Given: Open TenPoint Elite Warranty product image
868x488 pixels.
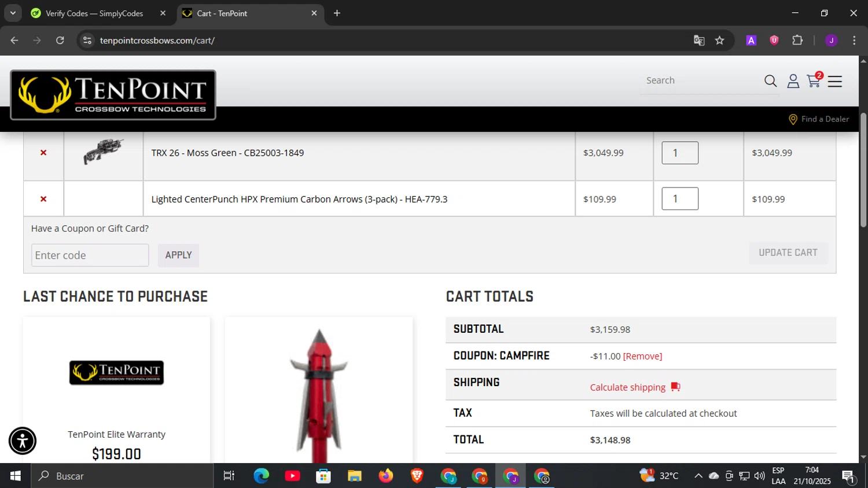Looking at the screenshot, I should pos(116,373).
